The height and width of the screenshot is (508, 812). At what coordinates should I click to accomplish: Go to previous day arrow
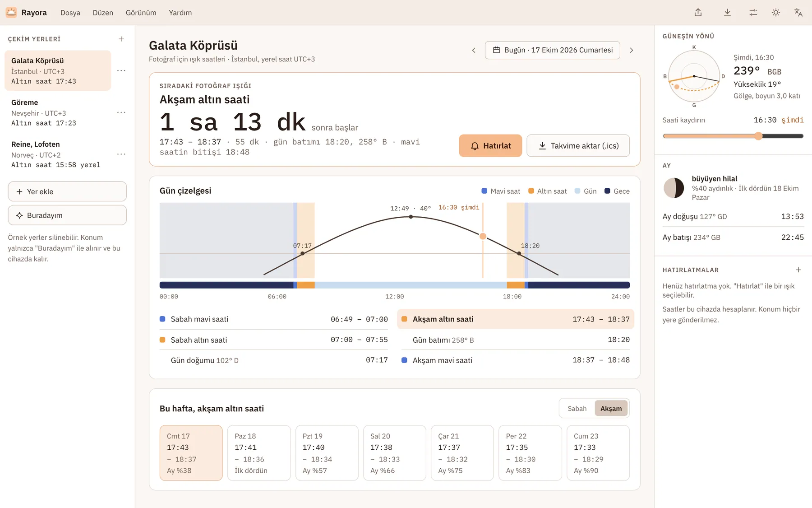474,50
